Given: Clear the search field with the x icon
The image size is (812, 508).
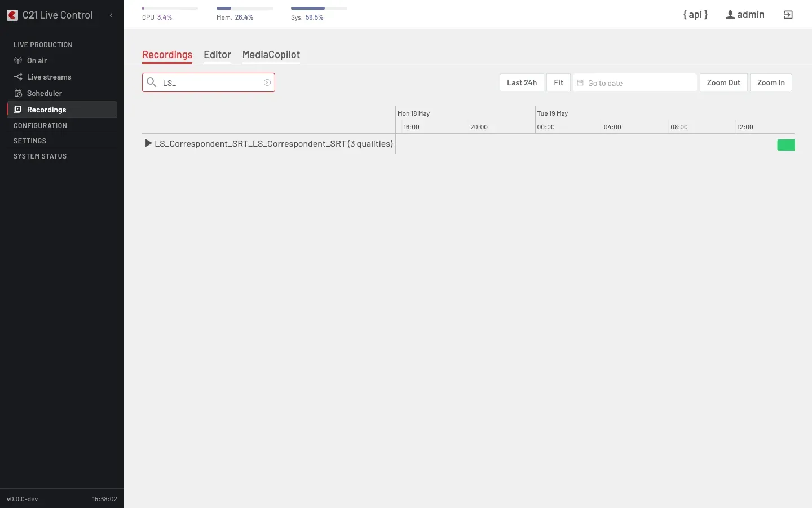Looking at the screenshot, I should pos(267,82).
